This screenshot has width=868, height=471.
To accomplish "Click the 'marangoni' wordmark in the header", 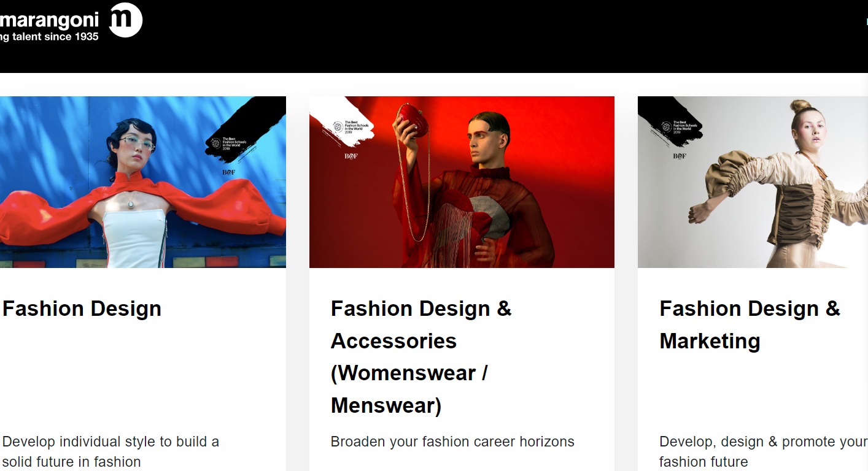I will (x=49, y=20).
